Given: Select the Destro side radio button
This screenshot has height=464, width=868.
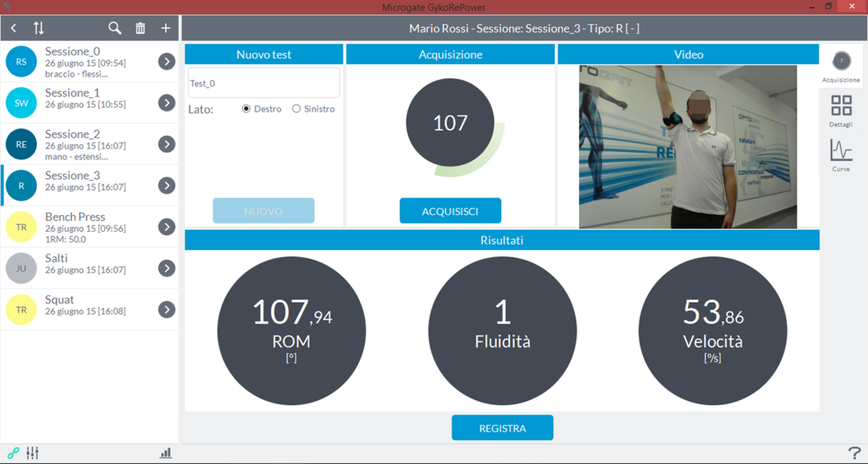Looking at the screenshot, I should (x=247, y=109).
